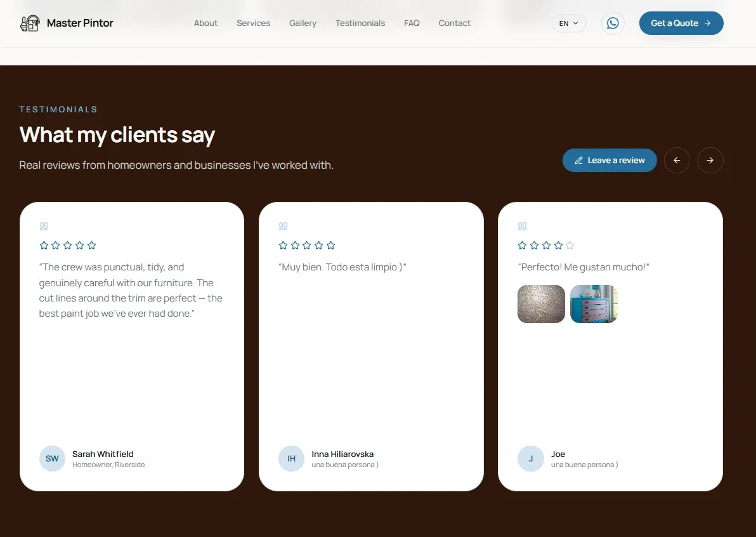Image resolution: width=756 pixels, height=537 pixels.
Task: Click the empty fifth star on Joe's review
Action: pyautogui.click(x=570, y=245)
